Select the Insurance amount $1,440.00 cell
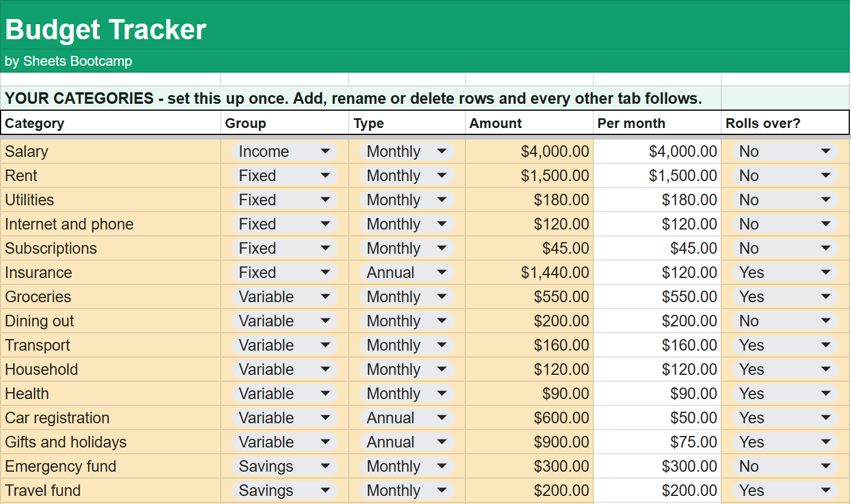This screenshot has height=504, width=851. tap(529, 272)
